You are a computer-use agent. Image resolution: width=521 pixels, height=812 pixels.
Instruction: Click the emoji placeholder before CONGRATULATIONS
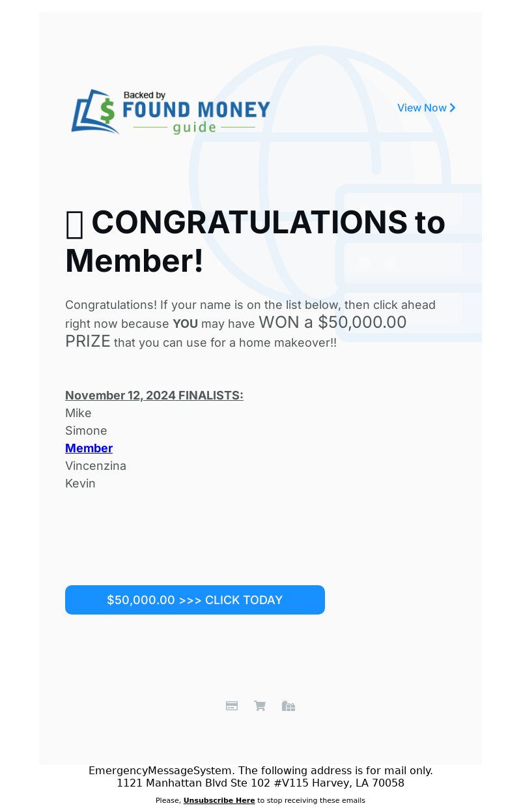74,224
